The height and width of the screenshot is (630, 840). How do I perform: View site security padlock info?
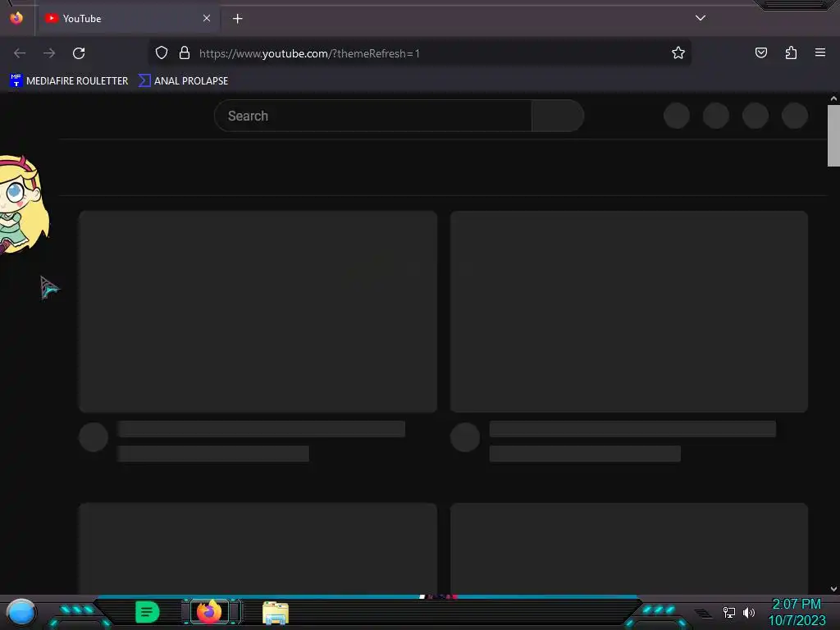(x=185, y=53)
